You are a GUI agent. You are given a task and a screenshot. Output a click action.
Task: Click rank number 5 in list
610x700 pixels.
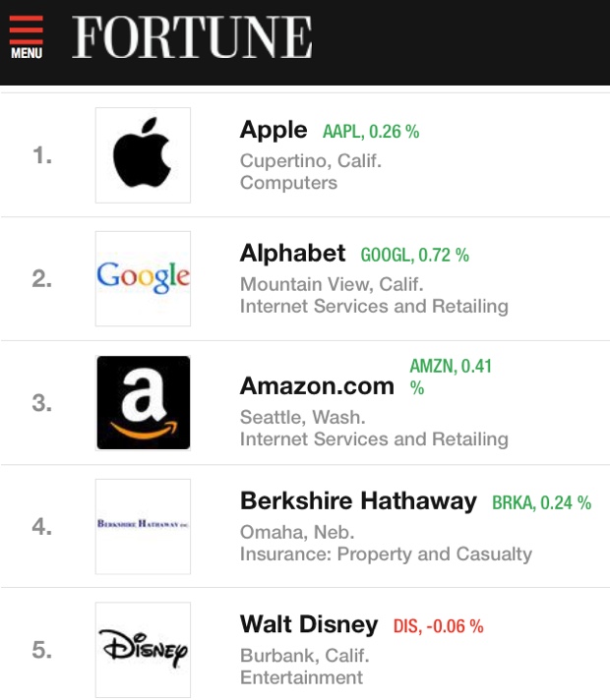pos(42,650)
